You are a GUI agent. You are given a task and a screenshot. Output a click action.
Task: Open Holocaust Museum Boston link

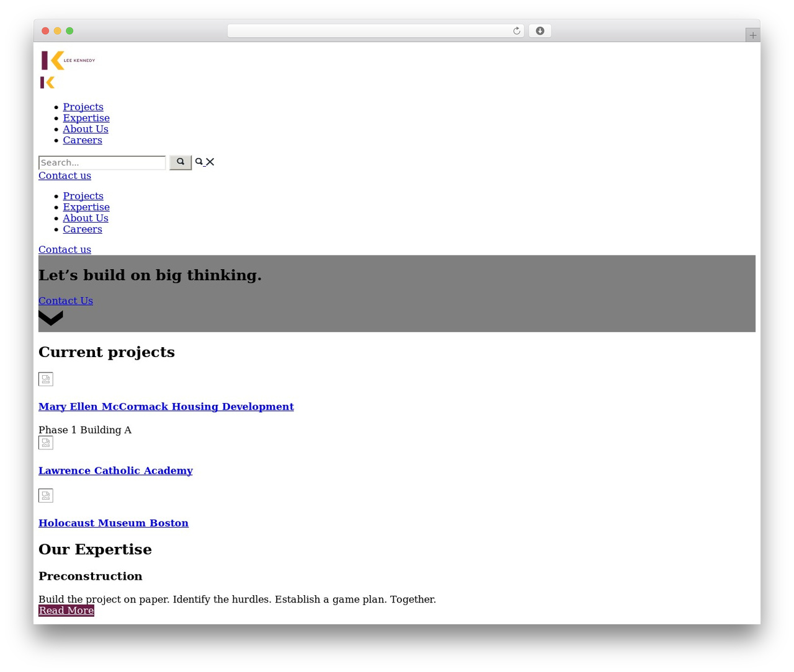114,523
